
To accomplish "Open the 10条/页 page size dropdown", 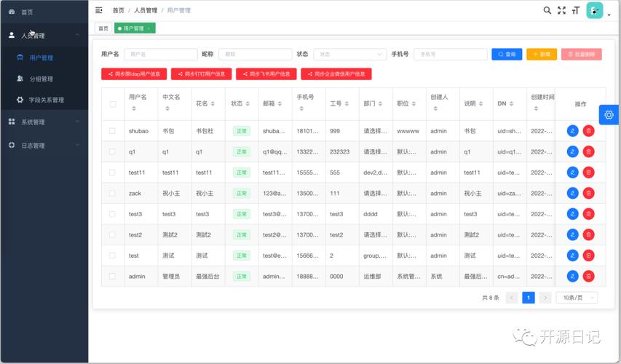I will pos(577,298).
